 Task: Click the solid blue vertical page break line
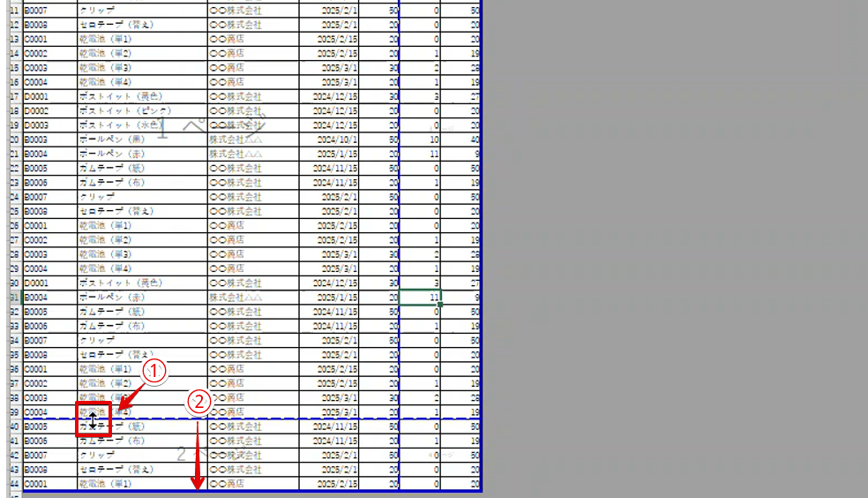tap(400, 177)
